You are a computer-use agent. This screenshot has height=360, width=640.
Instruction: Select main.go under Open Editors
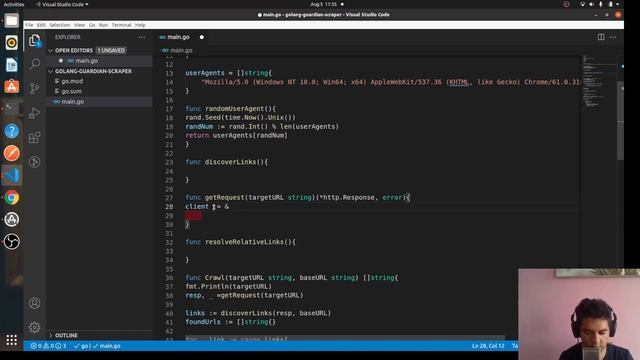tap(87, 61)
